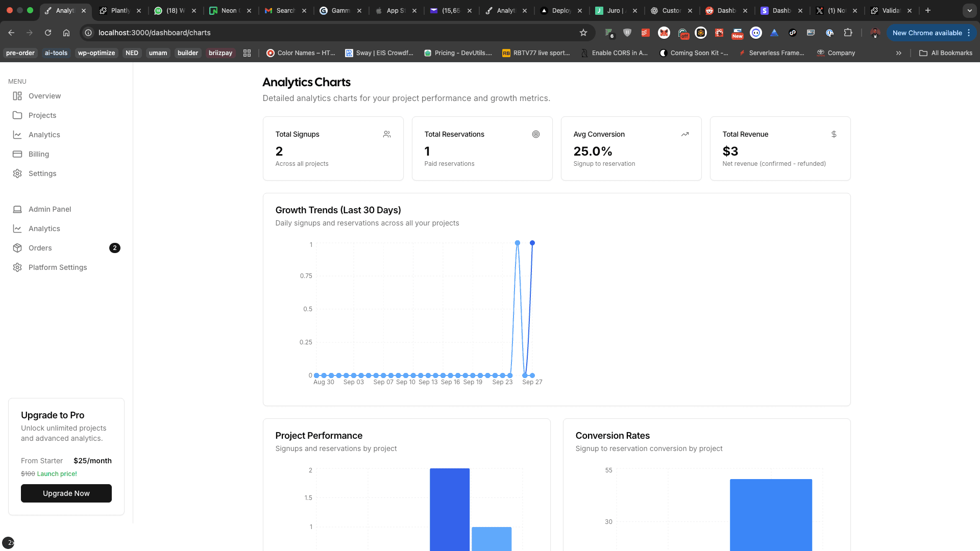Click the Billing card icon
The height and width of the screenshot is (551, 980).
point(17,154)
